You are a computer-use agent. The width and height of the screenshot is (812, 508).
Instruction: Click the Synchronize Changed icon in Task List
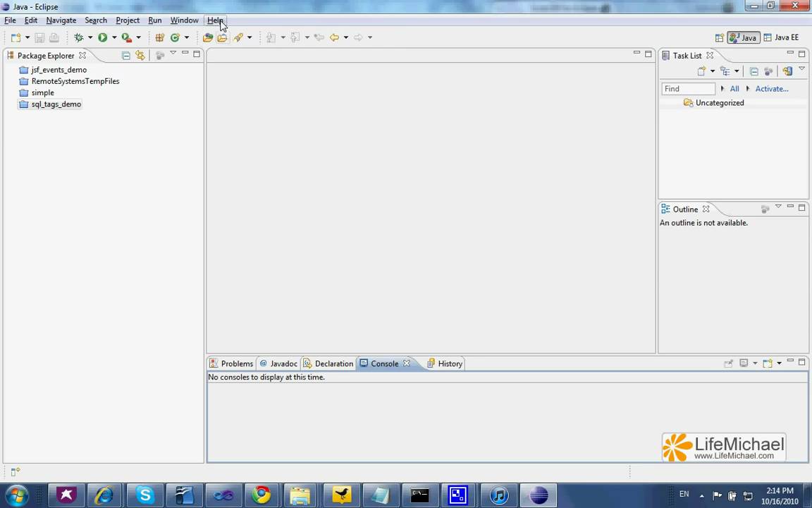click(x=787, y=71)
